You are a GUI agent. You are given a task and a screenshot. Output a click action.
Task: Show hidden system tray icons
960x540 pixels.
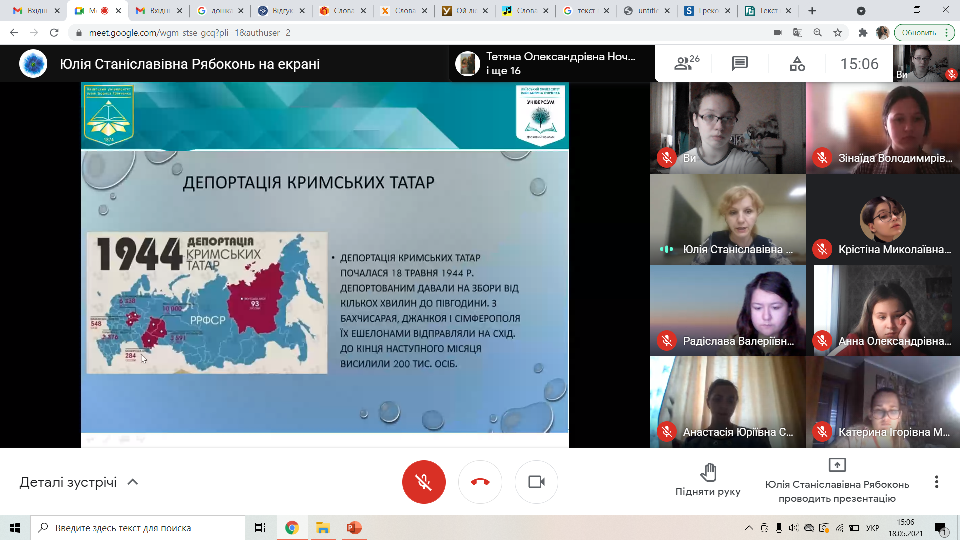[x=749, y=528]
